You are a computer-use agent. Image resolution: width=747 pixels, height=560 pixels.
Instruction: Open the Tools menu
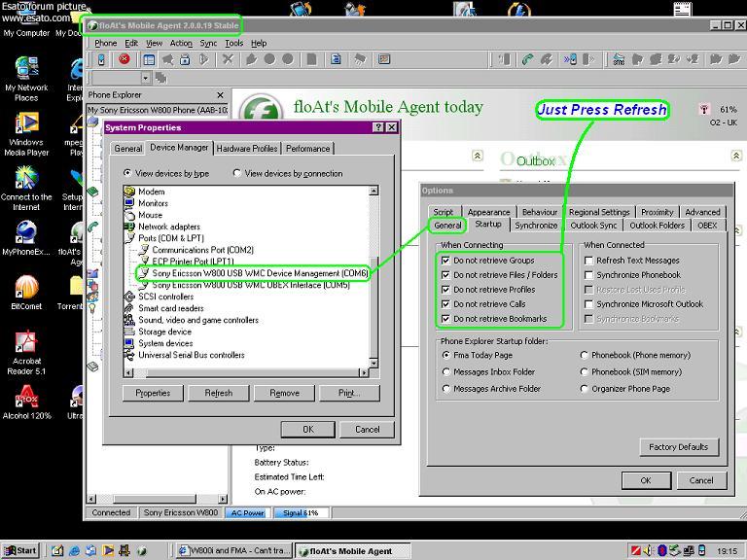point(233,43)
